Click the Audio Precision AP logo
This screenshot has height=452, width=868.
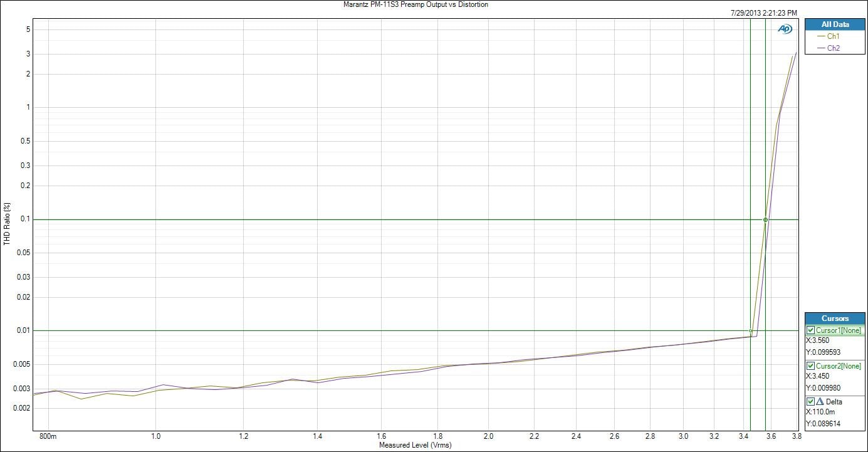(x=785, y=29)
